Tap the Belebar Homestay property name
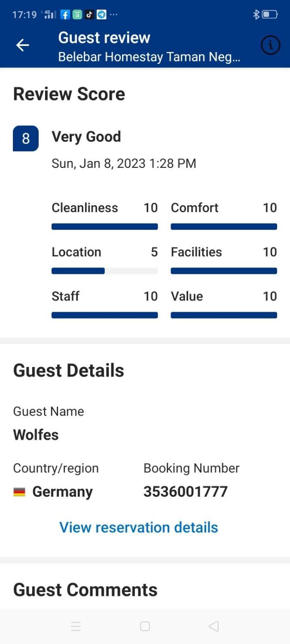The height and width of the screenshot is (644, 290). click(149, 57)
